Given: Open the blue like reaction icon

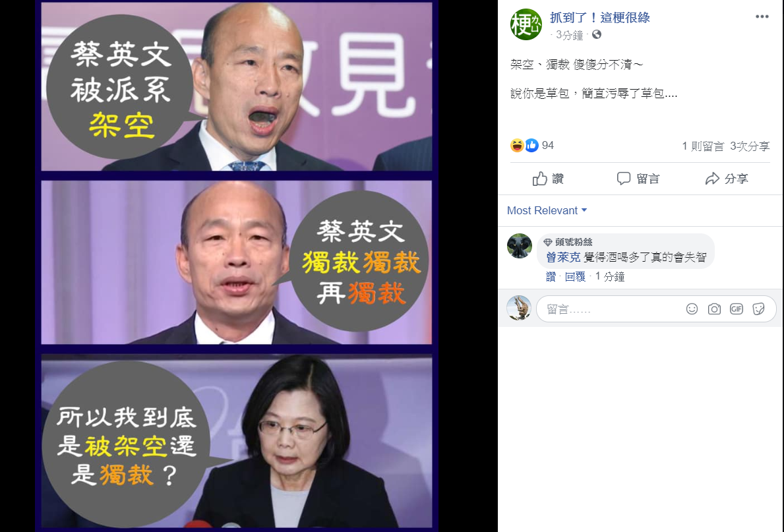Looking at the screenshot, I should [531, 146].
